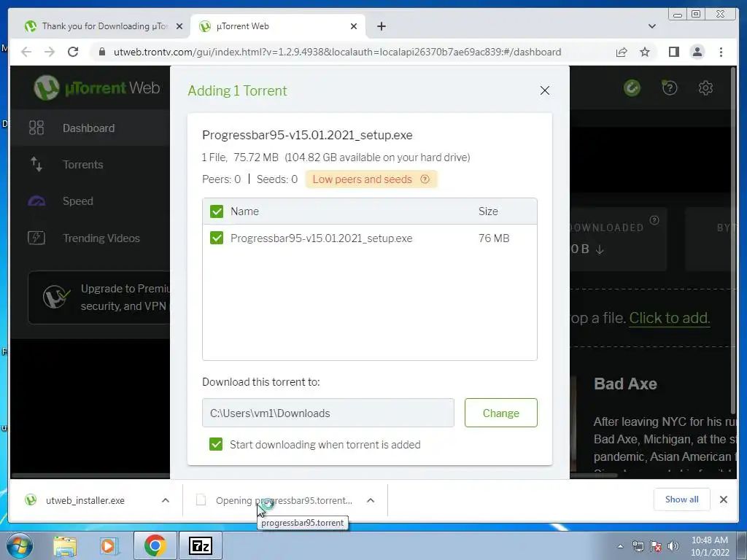Open Trending Videos in the sidebar
Screen dimensions: 747x560
(x=90, y=238)
